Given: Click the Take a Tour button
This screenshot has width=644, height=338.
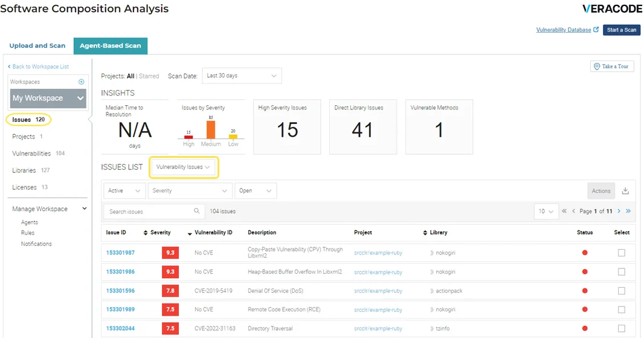Looking at the screenshot, I should [x=612, y=66].
